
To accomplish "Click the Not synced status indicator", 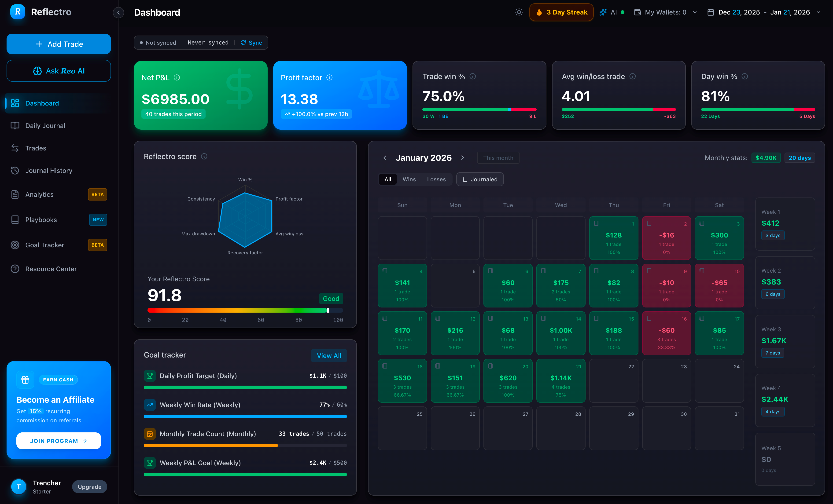I will pyautogui.click(x=158, y=43).
